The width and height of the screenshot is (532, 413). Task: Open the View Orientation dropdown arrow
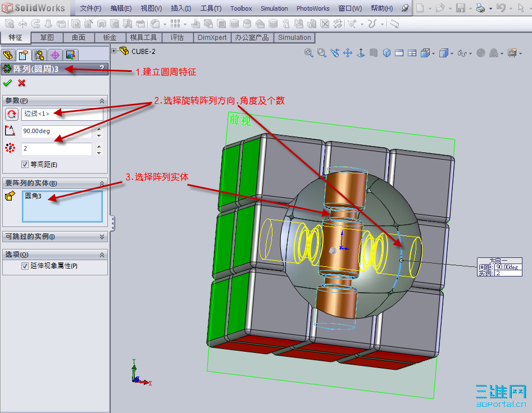[x=433, y=53]
